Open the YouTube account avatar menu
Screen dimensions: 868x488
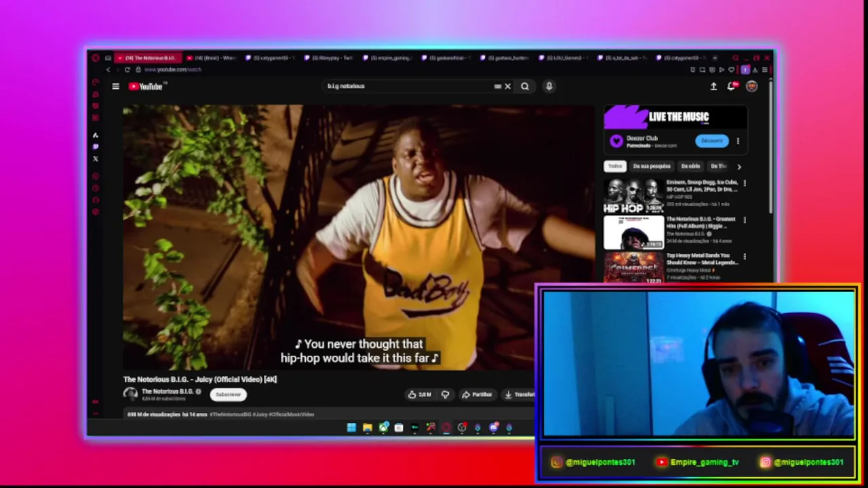(751, 86)
